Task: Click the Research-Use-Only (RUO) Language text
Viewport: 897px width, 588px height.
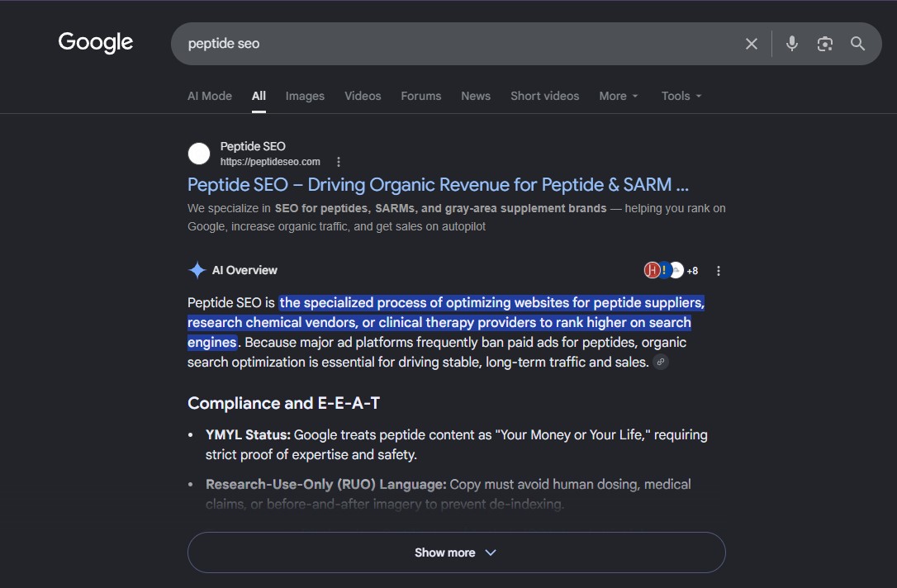Action: [326, 485]
